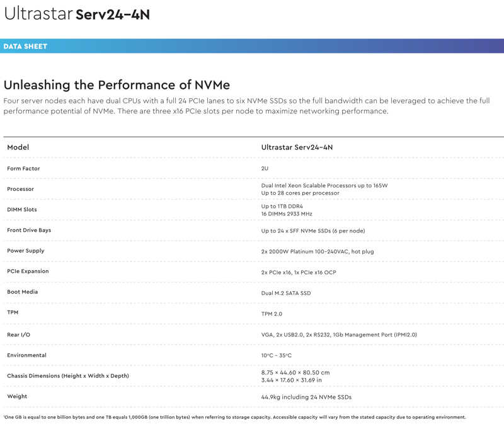The image size is (504, 429).
Task: Click the 'Processor' row label
Action: [20, 189]
